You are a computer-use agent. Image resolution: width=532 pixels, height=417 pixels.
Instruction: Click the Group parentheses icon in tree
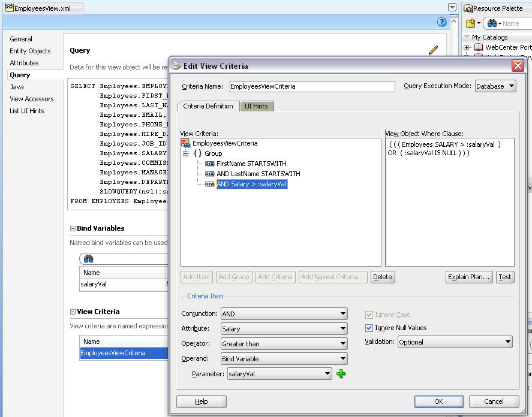[x=198, y=153]
